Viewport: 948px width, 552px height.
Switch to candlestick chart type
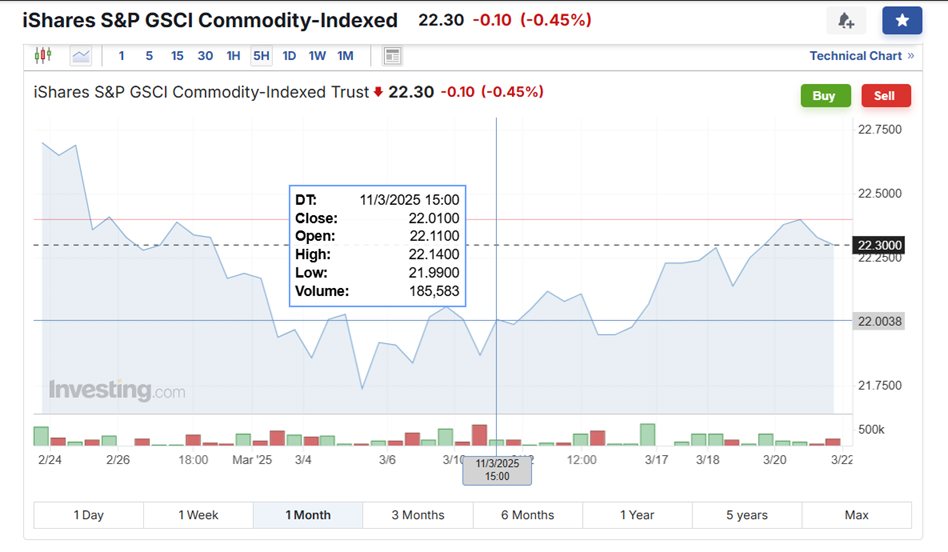click(43, 56)
